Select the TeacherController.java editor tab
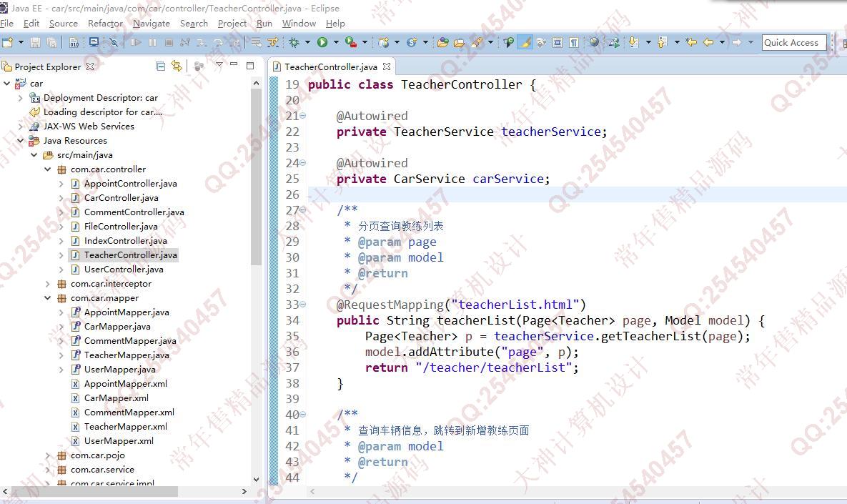 point(331,66)
